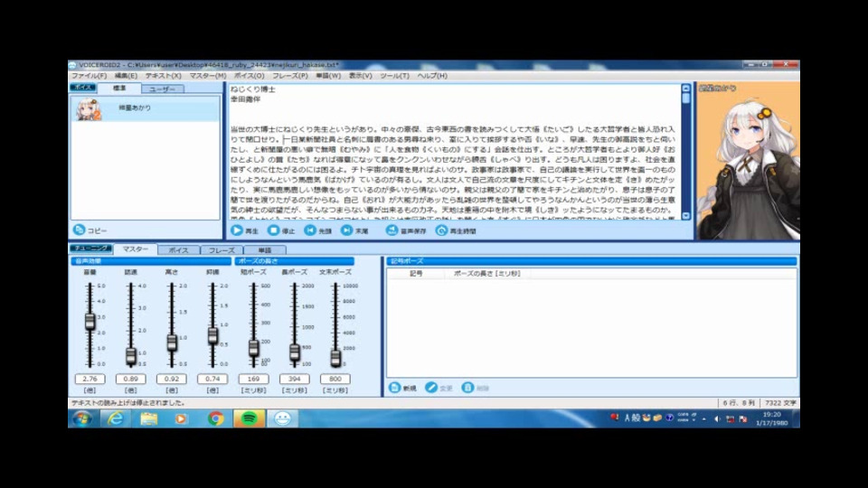Click the コピー icon under voice list

(79, 230)
